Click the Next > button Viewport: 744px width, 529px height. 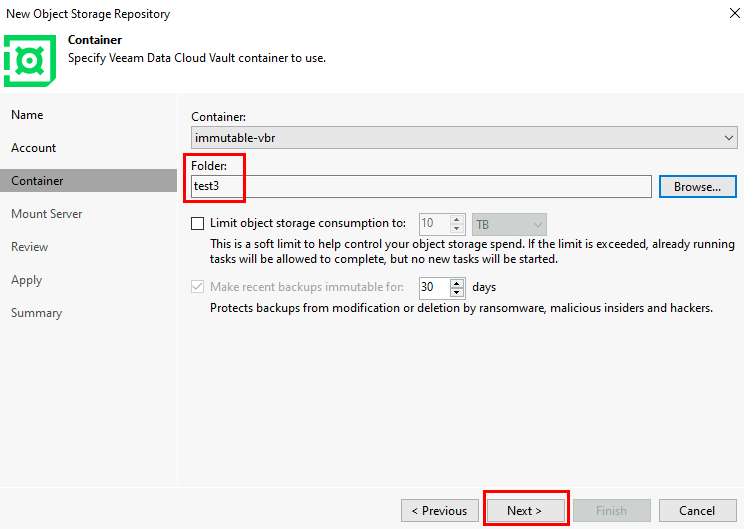point(526,510)
